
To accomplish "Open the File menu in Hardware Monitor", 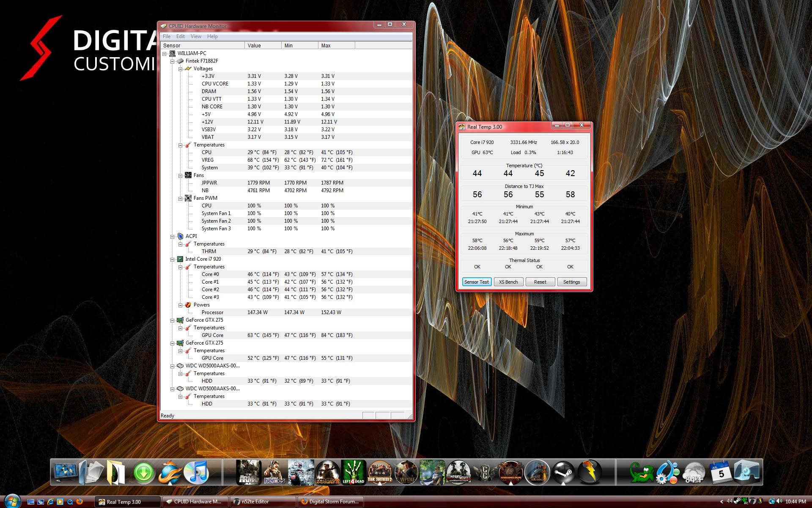I will [167, 36].
